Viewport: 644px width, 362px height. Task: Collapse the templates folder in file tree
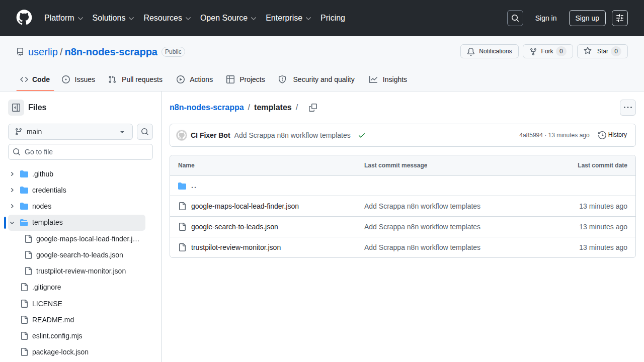point(12,222)
